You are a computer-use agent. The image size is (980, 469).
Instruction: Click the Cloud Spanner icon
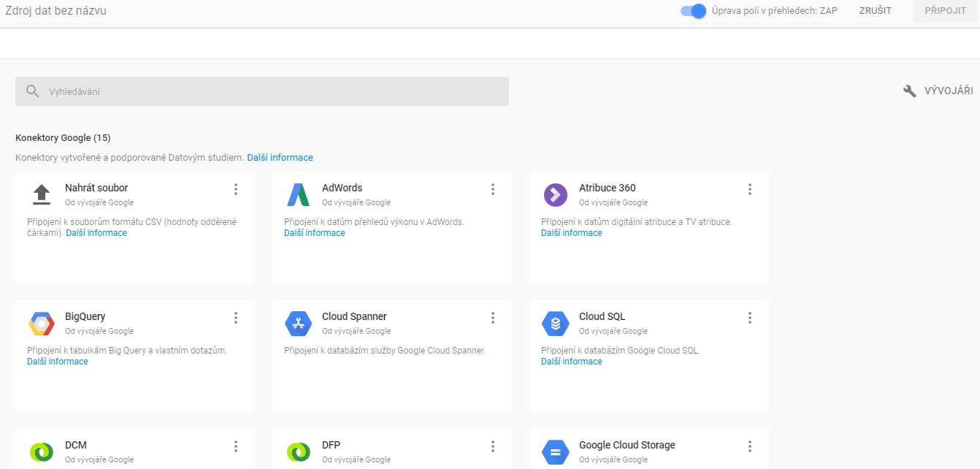[x=299, y=324]
